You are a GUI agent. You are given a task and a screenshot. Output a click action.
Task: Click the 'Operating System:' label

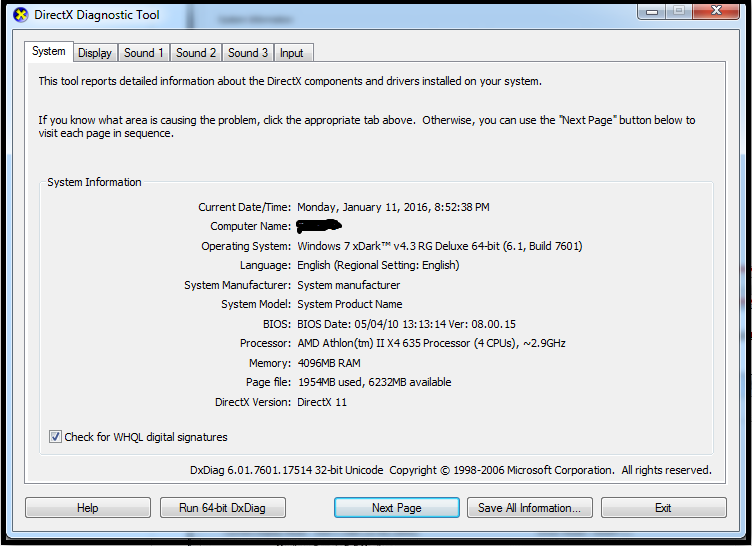tap(246, 246)
